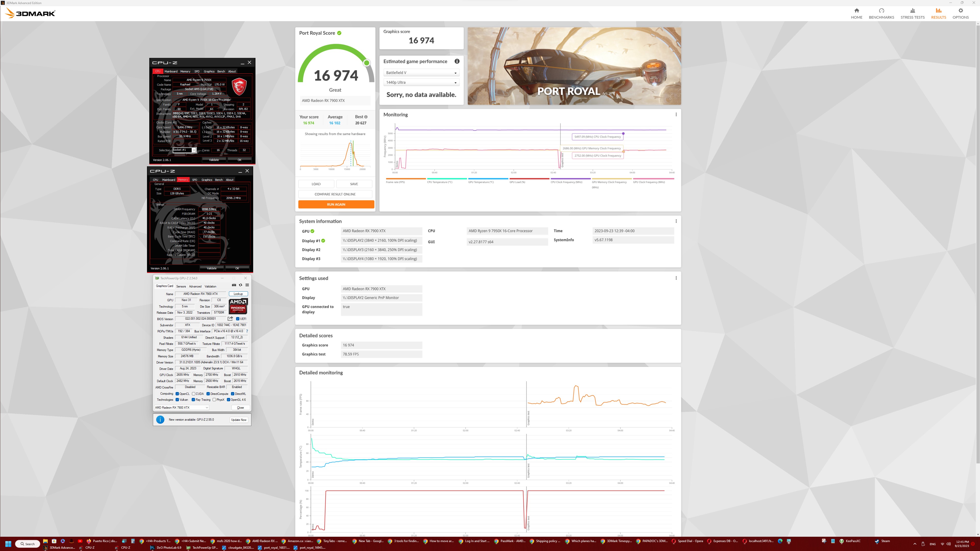Click the Bus Interface question mark in GPU-Z
980x551 pixels.
[247, 331]
